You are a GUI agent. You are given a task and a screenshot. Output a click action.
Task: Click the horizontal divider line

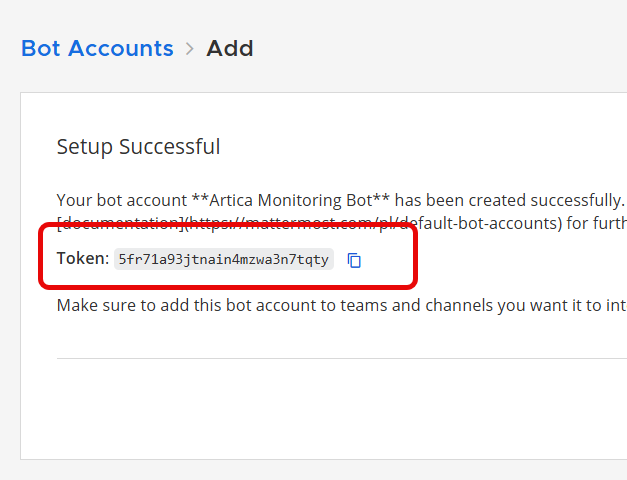[340, 358]
